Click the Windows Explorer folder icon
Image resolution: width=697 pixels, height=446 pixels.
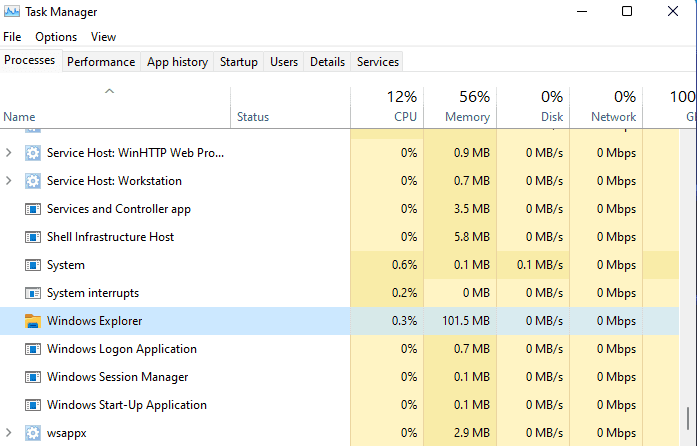pyautogui.click(x=32, y=321)
